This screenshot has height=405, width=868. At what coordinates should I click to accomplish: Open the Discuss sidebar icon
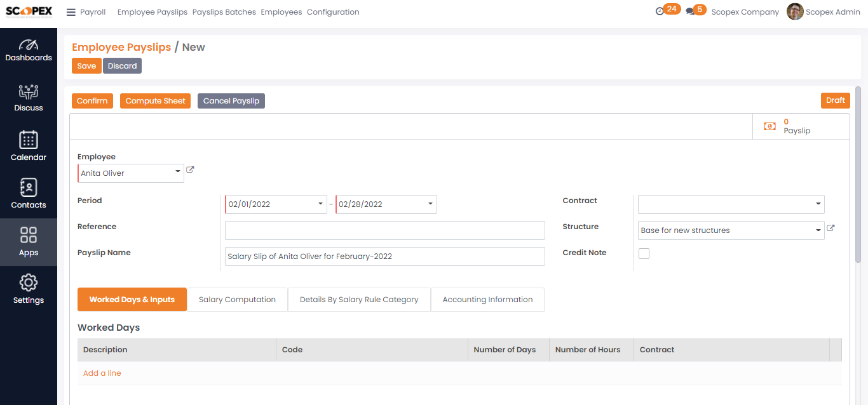[29, 98]
